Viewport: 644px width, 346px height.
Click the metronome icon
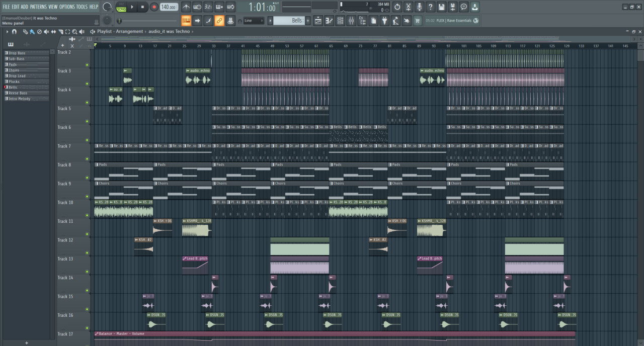coord(186,7)
